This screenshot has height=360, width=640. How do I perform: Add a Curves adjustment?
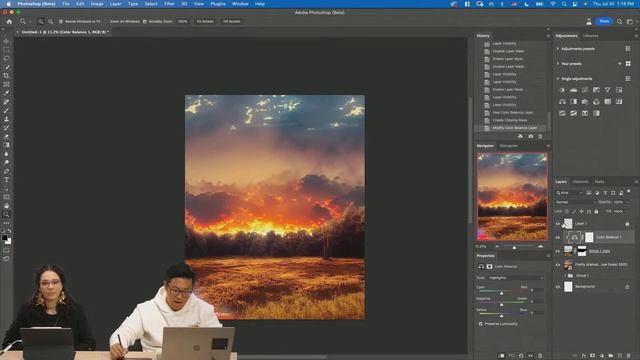pyautogui.click(x=585, y=90)
